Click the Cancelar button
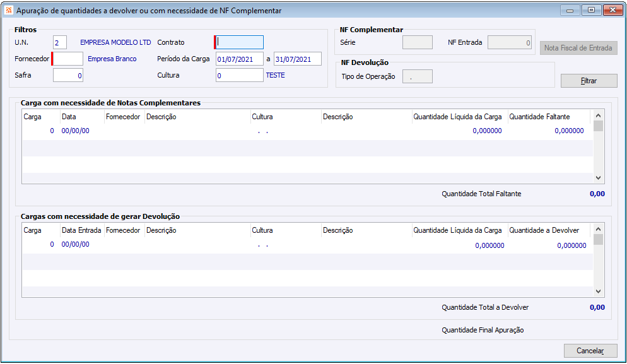The height and width of the screenshot is (364, 627). click(x=590, y=351)
